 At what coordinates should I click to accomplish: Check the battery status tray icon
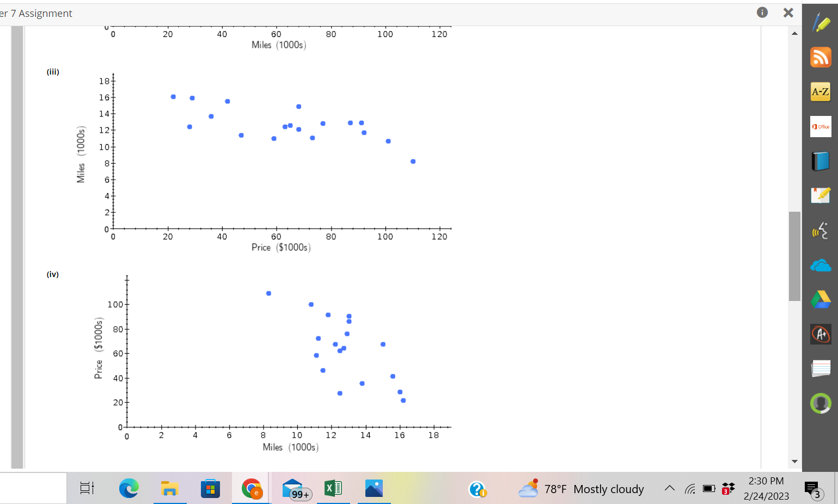[709, 488]
